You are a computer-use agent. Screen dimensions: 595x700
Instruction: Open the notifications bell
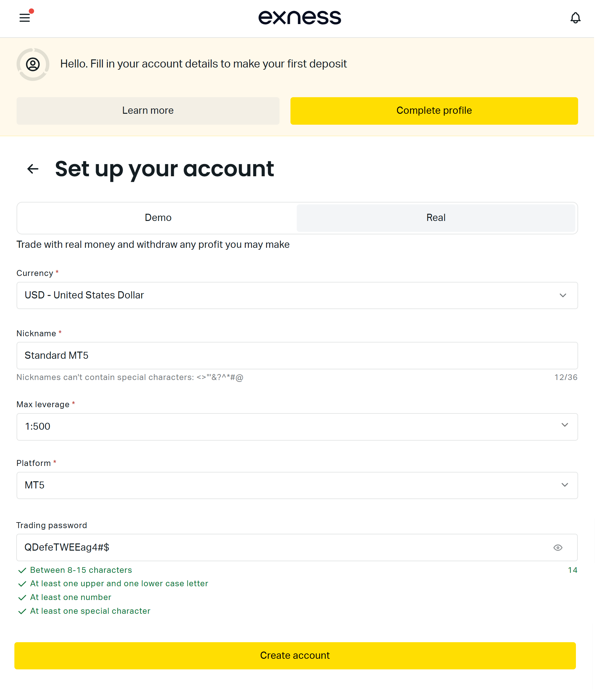576,17
